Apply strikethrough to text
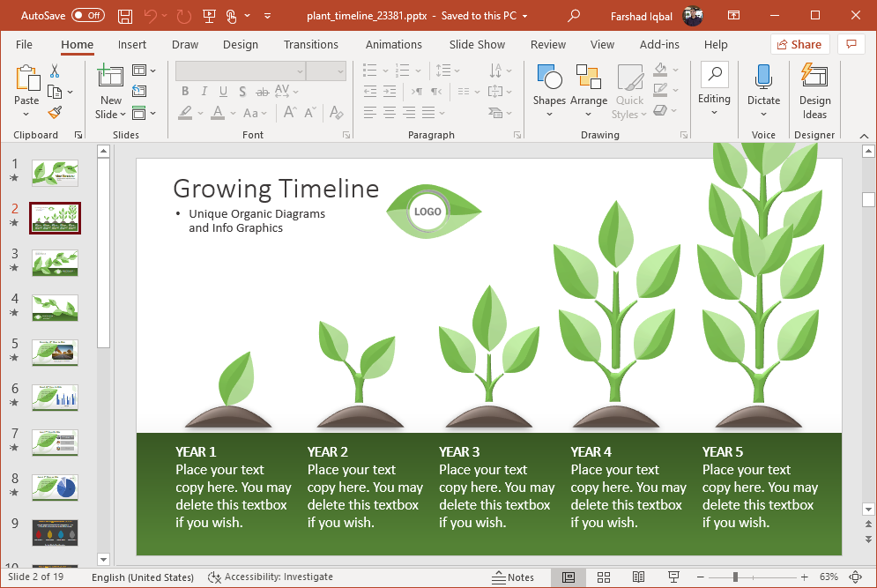877x588 pixels. coord(262,91)
